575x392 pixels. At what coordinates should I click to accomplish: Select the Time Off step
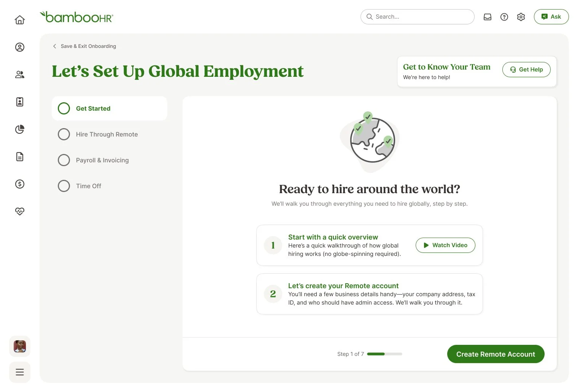[x=110, y=186]
